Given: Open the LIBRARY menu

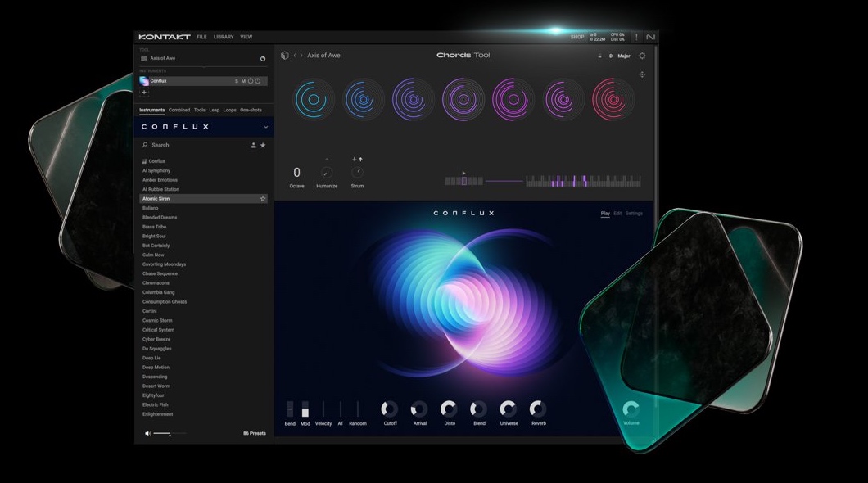Looking at the screenshot, I should tap(224, 37).
